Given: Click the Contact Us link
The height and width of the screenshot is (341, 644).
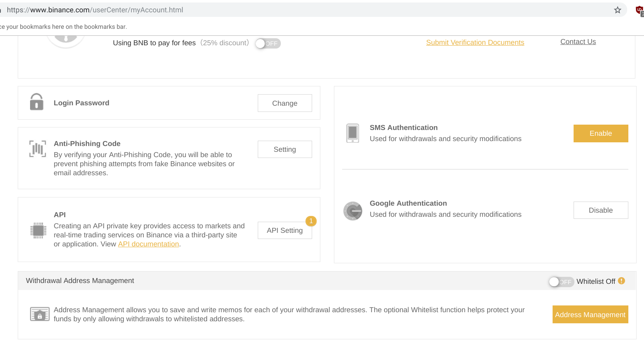Looking at the screenshot, I should click(578, 42).
